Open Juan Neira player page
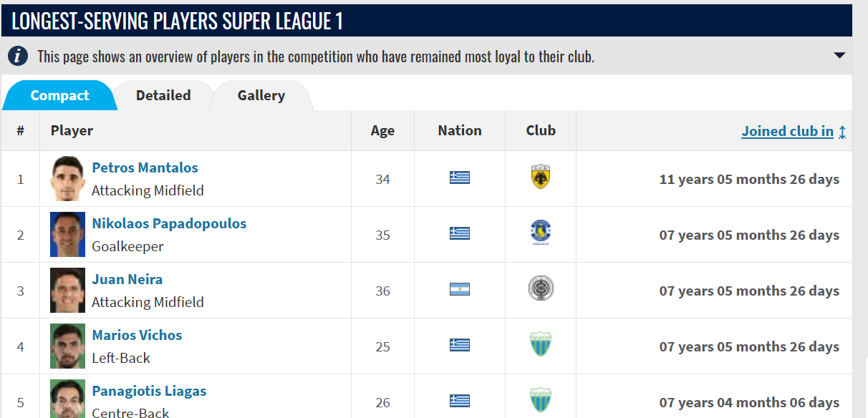The height and width of the screenshot is (418, 868). 127,279
